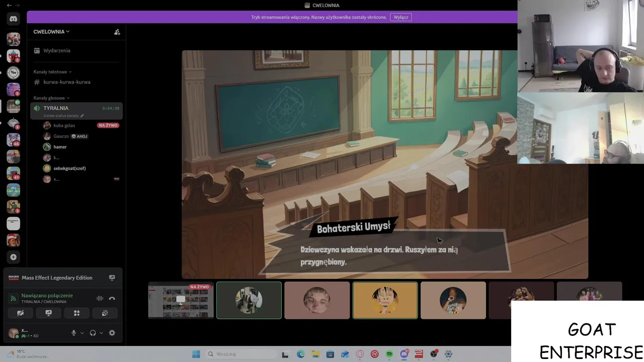Open Discord from the taskbar

[404, 354]
